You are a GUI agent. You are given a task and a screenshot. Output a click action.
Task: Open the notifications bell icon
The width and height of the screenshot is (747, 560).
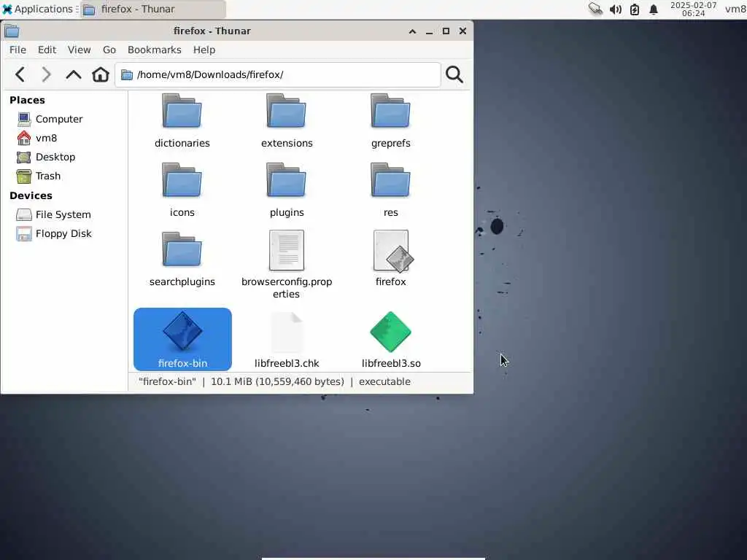tap(654, 9)
